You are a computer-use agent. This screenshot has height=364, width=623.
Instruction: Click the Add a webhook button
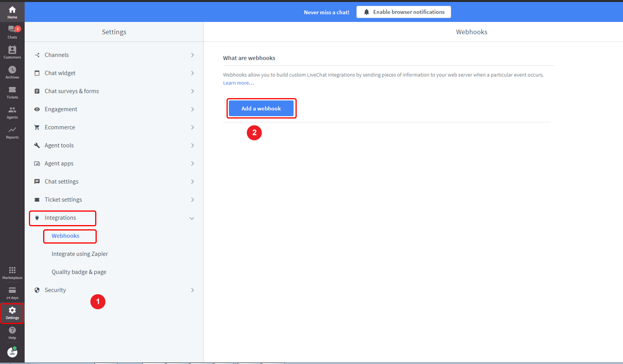pyautogui.click(x=261, y=109)
